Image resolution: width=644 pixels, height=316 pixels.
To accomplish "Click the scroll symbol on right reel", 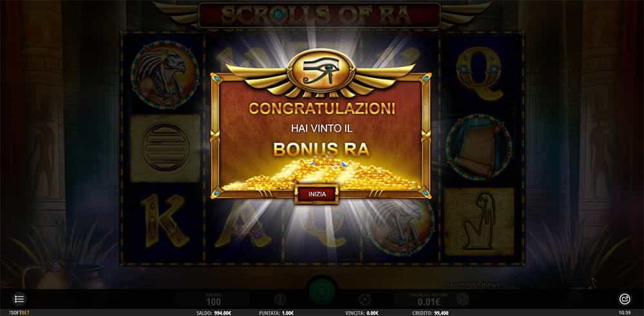I will tap(478, 148).
